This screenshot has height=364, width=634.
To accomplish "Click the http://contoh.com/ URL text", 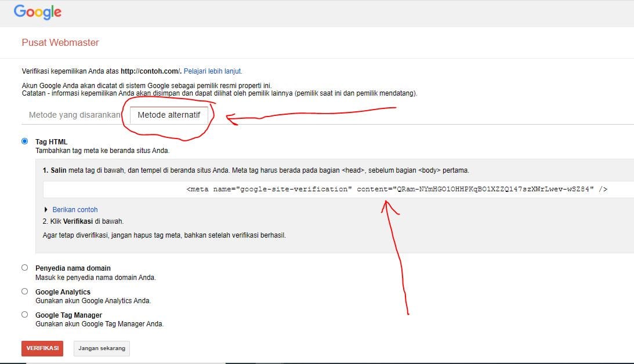I will 151,71.
